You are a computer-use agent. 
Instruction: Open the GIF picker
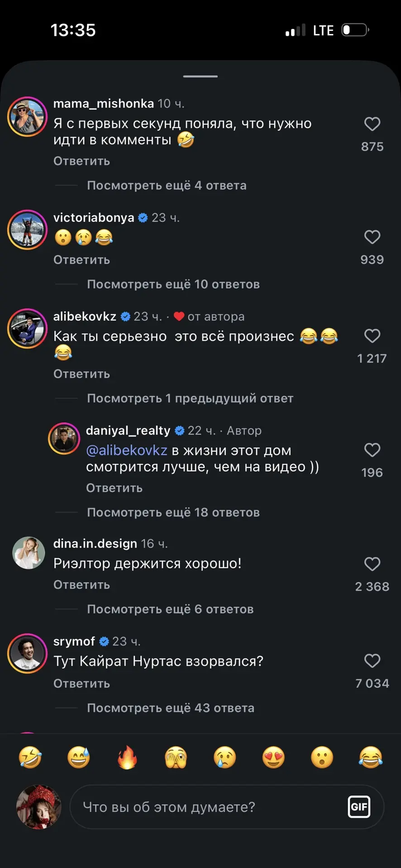(x=359, y=807)
